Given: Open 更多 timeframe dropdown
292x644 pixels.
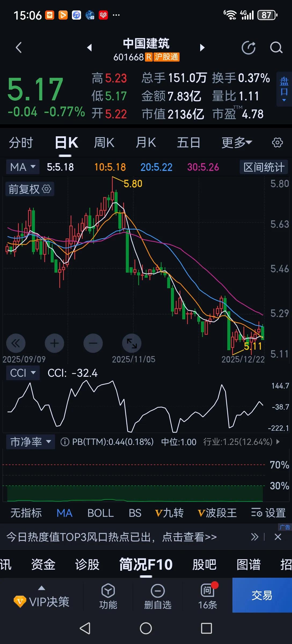Looking at the screenshot, I should pyautogui.click(x=237, y=142).
